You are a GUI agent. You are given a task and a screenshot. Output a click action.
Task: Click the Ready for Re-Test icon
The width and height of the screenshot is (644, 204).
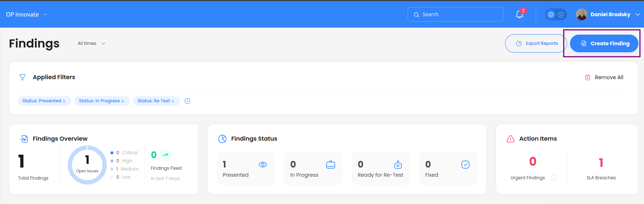[398, 165]
